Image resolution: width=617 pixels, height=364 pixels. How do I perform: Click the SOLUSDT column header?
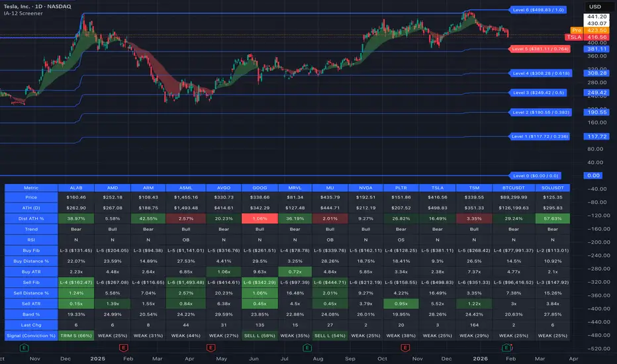click(553, 188)
